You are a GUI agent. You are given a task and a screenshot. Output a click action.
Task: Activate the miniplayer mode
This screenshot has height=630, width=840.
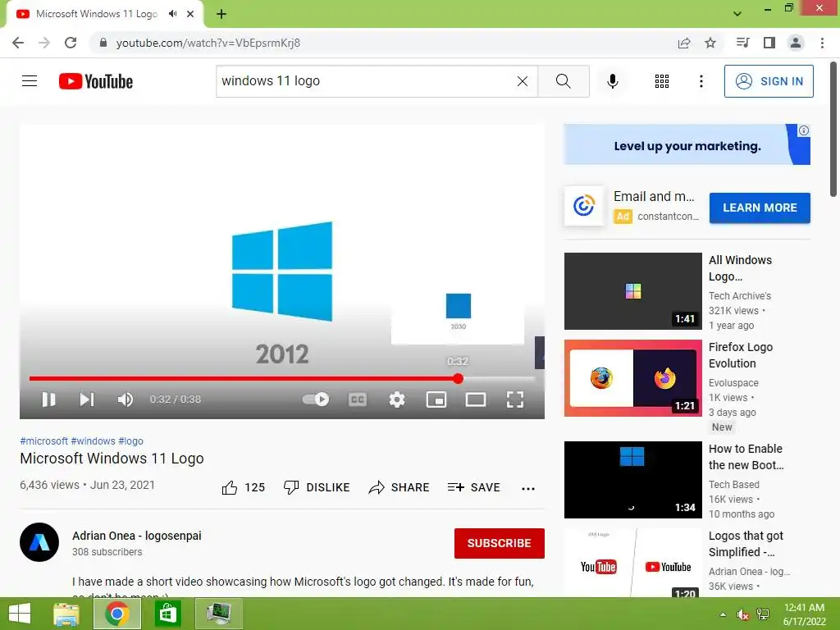tap(436, 399)
